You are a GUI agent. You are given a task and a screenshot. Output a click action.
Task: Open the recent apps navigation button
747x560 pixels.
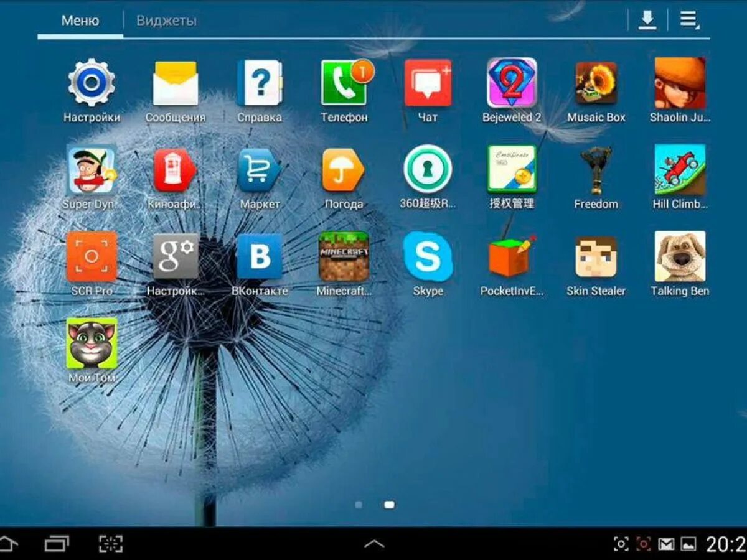click(x=57, y=544)
